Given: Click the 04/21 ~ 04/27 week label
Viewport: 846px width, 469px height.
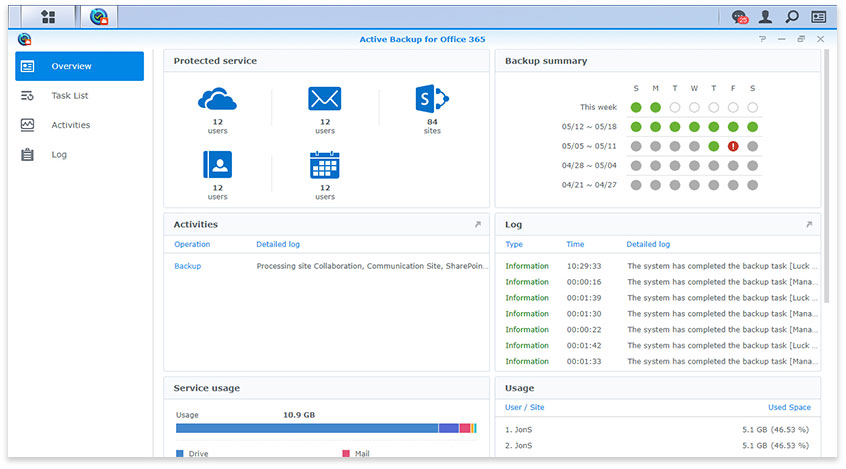Looking at the screenshot, I should 589,185.
